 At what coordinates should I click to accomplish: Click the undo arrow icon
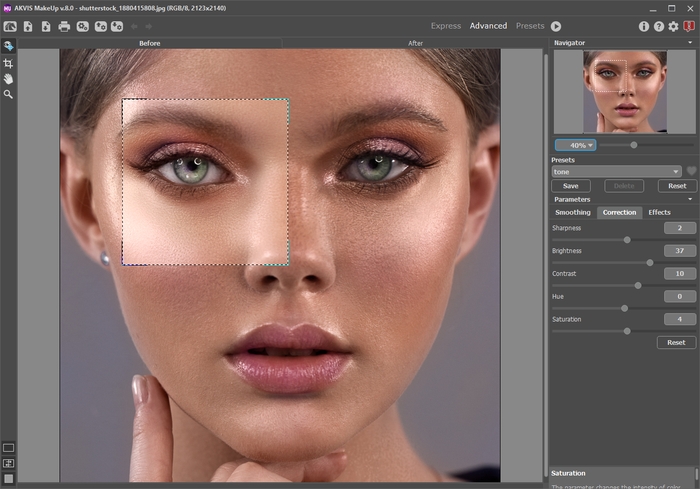[x=134, y=27]
